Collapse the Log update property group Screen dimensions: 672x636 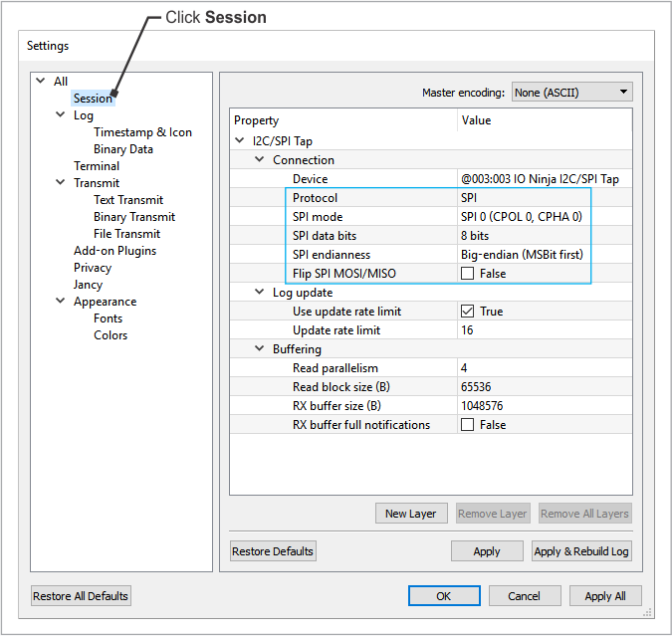pyautogui.click(x=259, y=292)
